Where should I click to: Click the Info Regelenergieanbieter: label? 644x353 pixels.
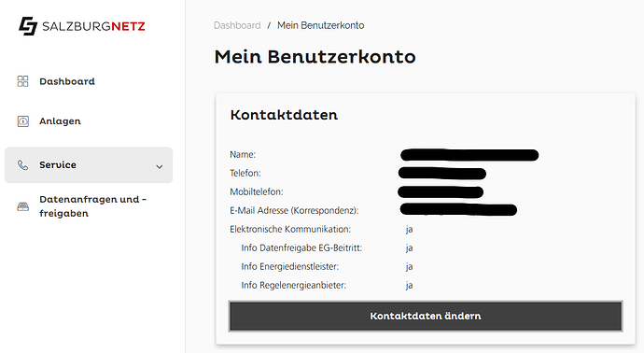[x=294, y=285]
